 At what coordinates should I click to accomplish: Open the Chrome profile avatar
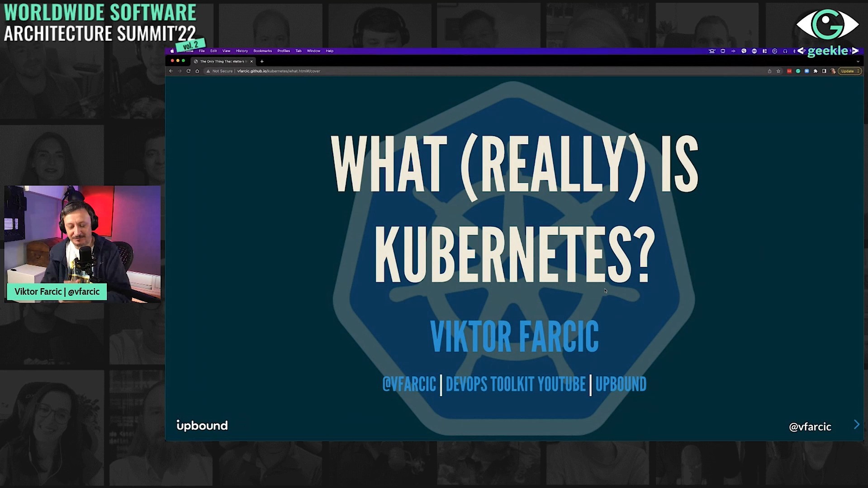click(x=833, y=71)
